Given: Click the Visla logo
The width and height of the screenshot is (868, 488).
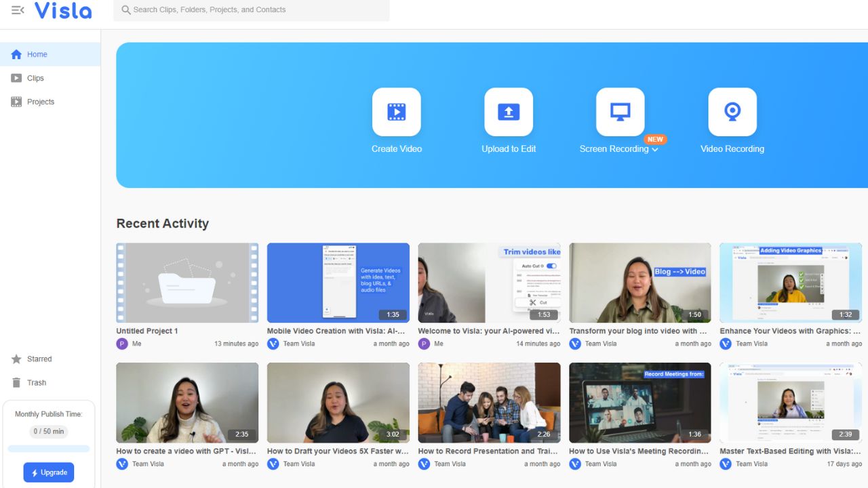Looking at the screenshot, I should (63, 10).
